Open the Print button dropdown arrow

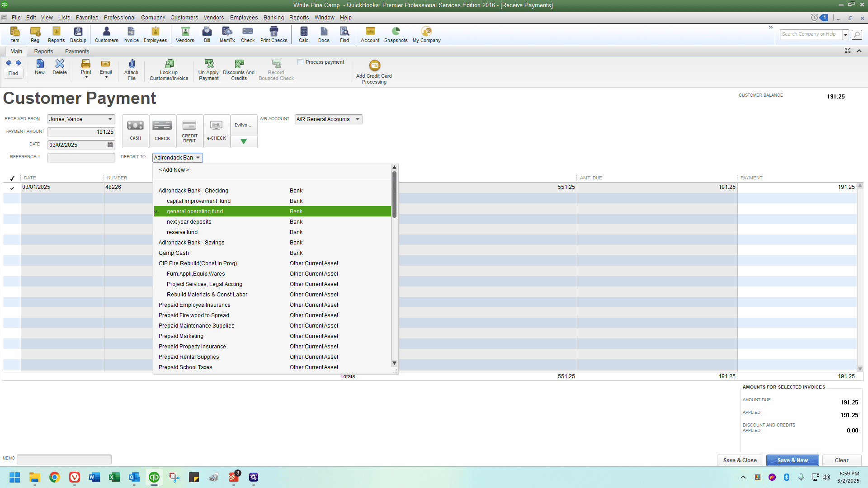(x=86, y=78)
